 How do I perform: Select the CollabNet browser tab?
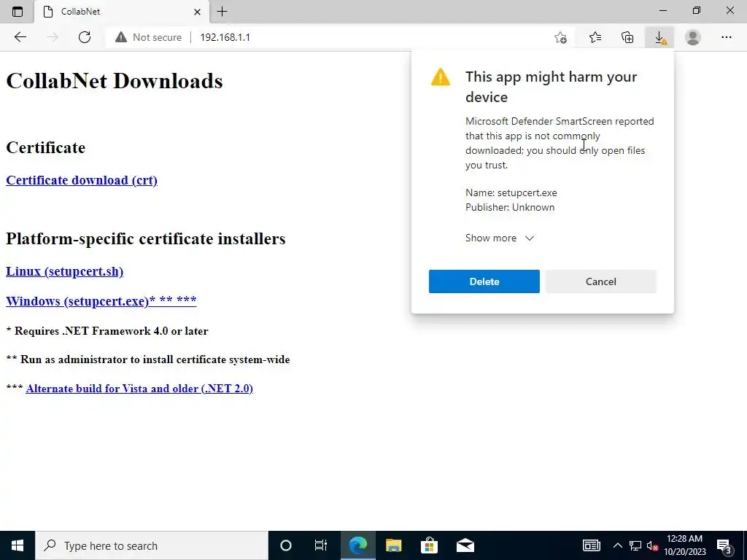(x=122, y=12)
